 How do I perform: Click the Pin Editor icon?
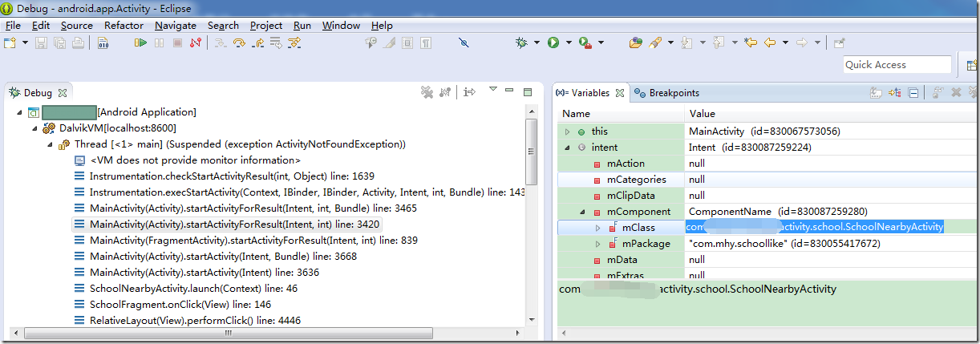[x=839, y=42]
